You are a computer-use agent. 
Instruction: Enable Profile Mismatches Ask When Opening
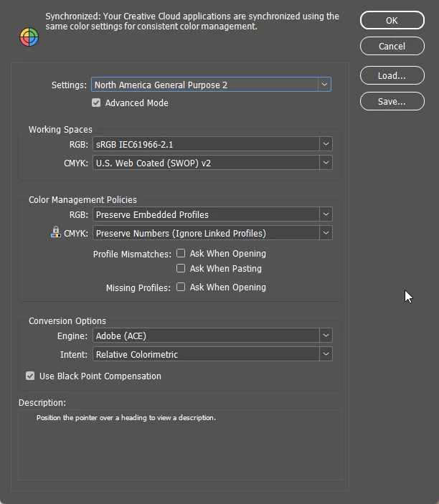[181, 253]
